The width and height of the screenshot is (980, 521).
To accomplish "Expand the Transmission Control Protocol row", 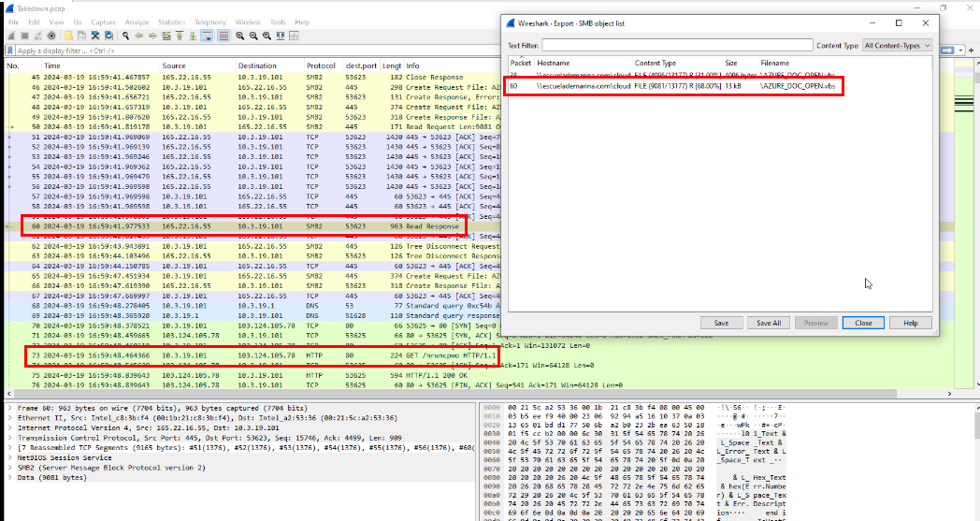I will 10,438.
